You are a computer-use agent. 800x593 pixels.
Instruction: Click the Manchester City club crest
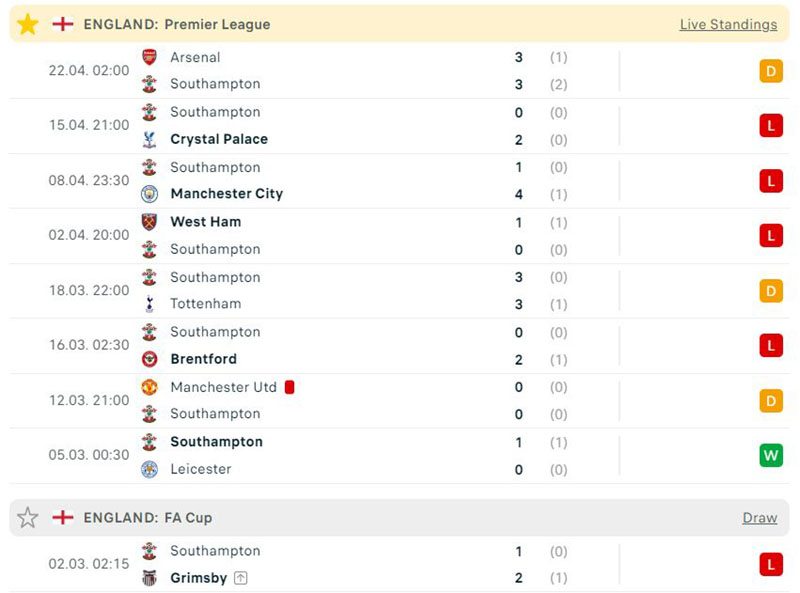click(x=149, y=194)
